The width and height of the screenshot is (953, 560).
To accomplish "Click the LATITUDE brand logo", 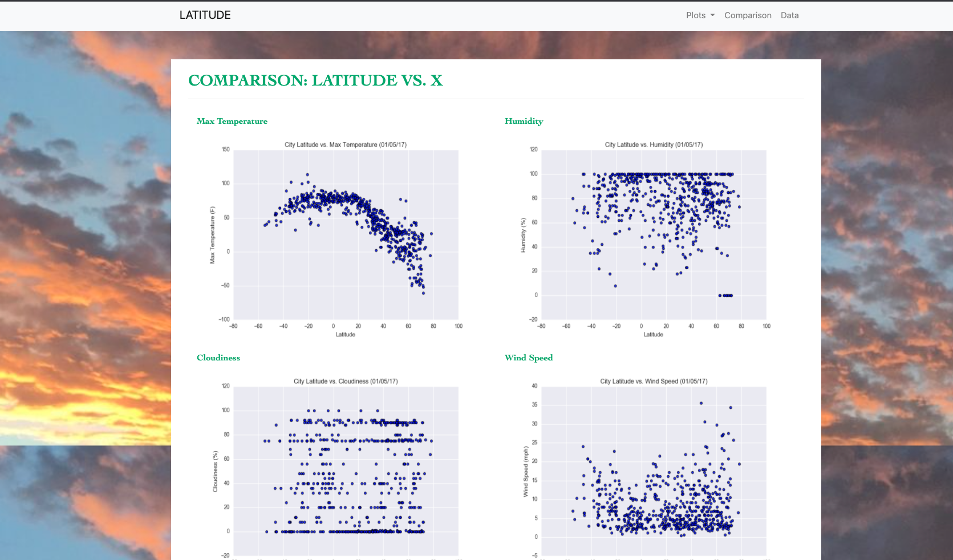I will coord(205,15).
